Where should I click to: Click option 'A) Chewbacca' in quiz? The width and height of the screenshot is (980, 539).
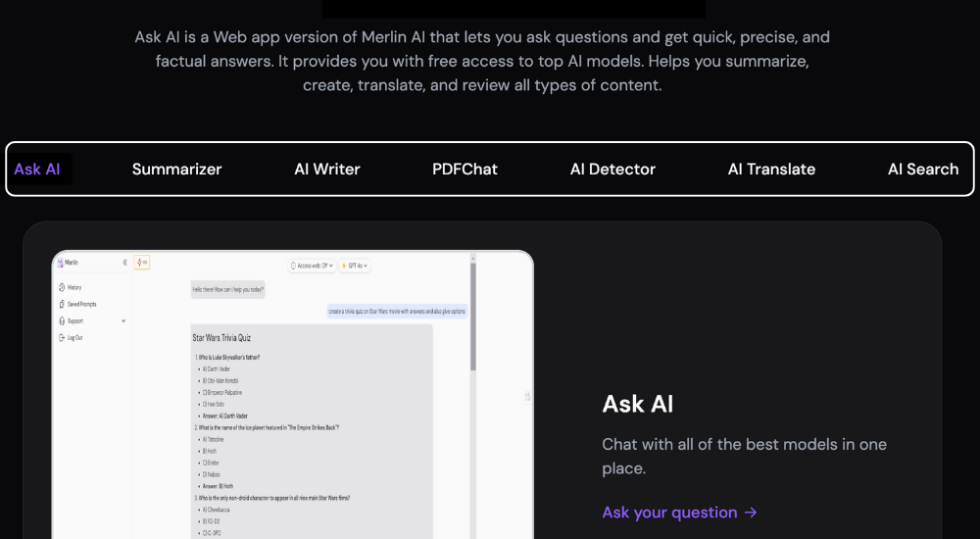[x=215, y=511]
